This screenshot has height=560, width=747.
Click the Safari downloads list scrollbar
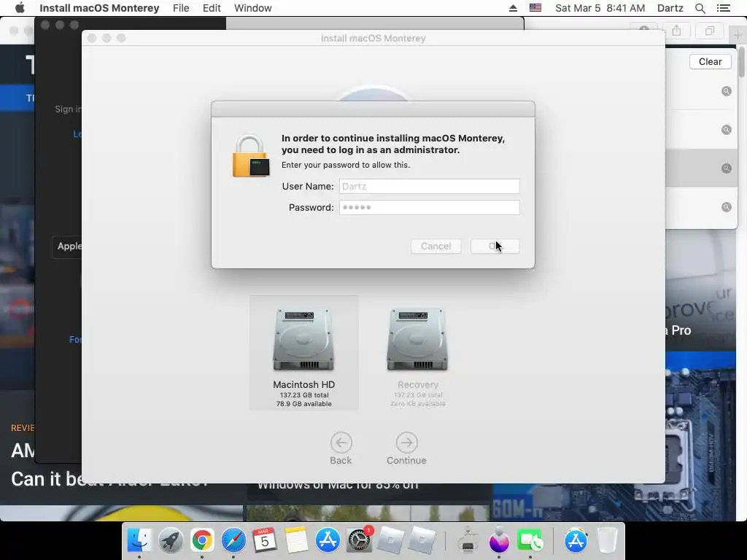[x=741, y=62]
